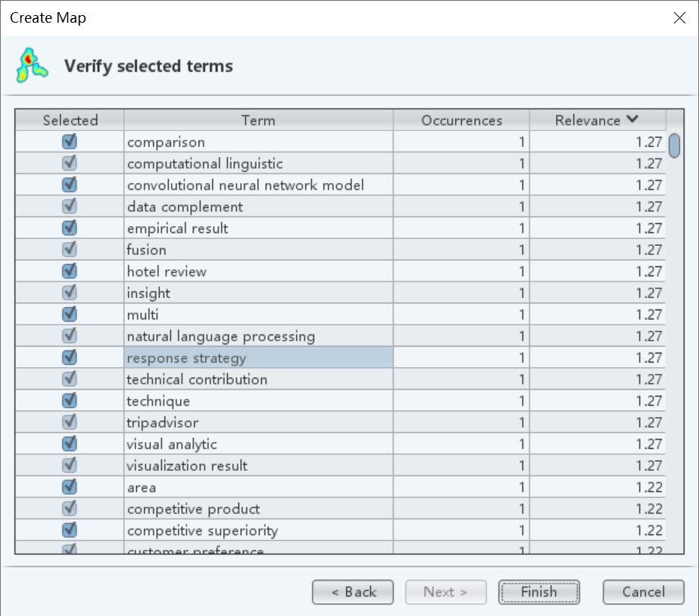Toggle the 'visual analytic' checkbox
The image size is (699, 616).
coord(70,443)
